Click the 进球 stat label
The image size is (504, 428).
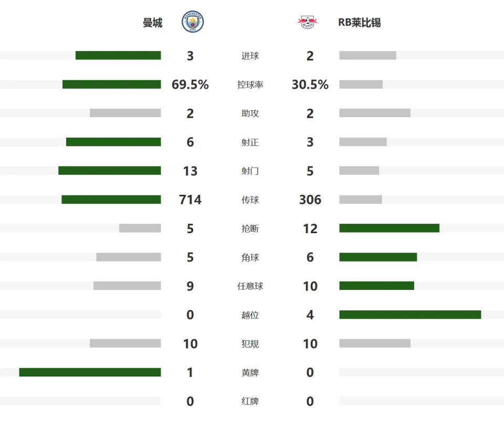pyautogui.click(x=250, y=56)
